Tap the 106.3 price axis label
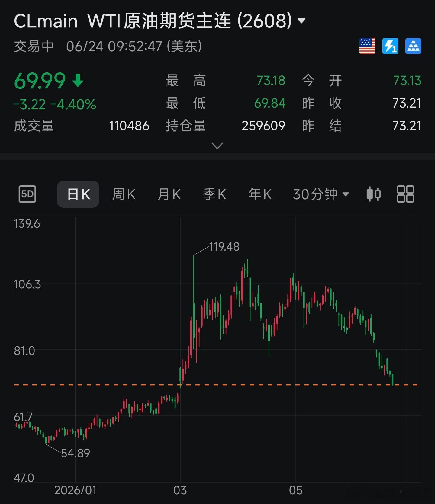Image resolution: width=435 pixels, height=504 pixels. coord(27,284)
